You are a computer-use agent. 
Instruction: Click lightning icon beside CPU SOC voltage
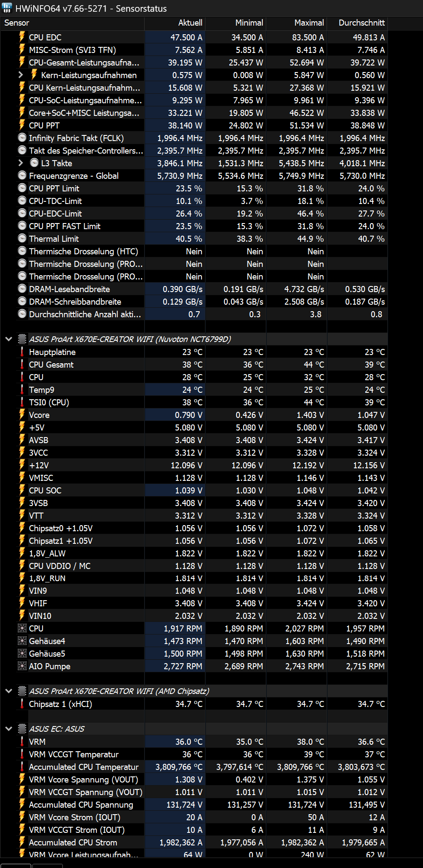[22, 490]
